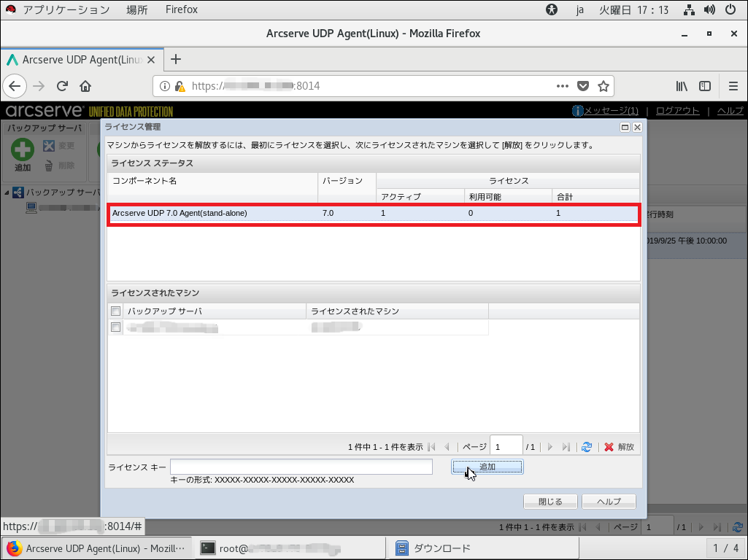Screen dimensions: 748x560
Task: Click the license key input field
Action: pyautogui.click(x=301, y=467)
